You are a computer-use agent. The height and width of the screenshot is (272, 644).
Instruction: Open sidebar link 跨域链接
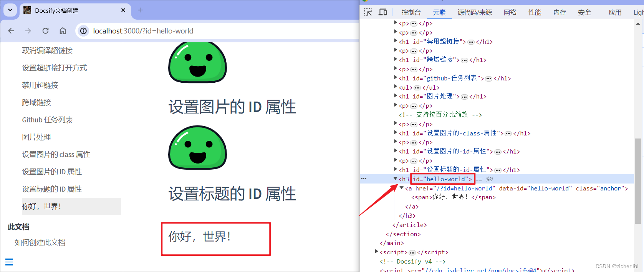pos(36,102)
